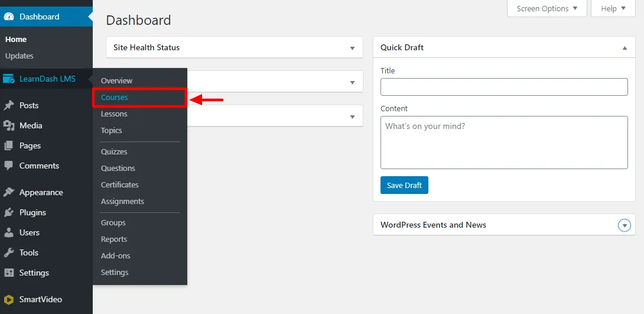The height and width of the screenshot is (314, 644).
Task: Open the Tools menu
Action: [29, 253]
